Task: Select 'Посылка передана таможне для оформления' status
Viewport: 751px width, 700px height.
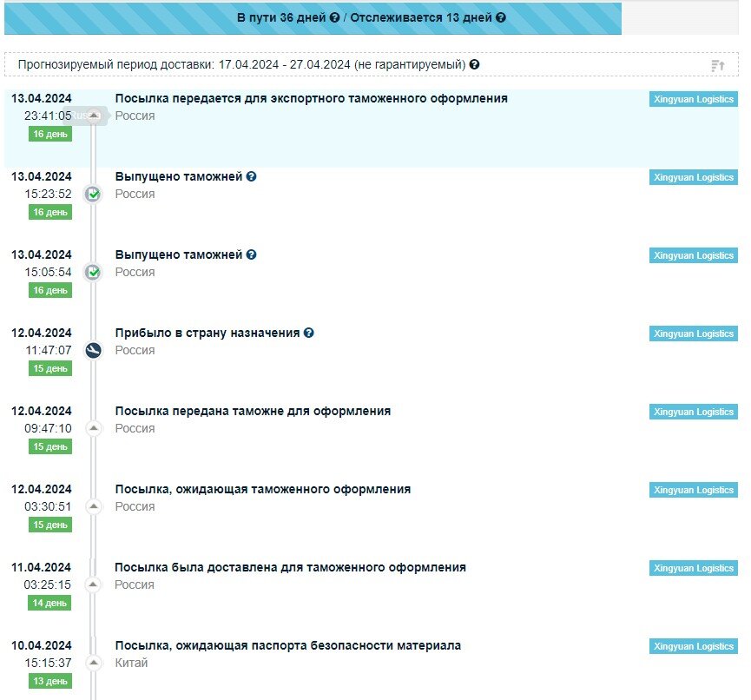Action: pos(253,411)
